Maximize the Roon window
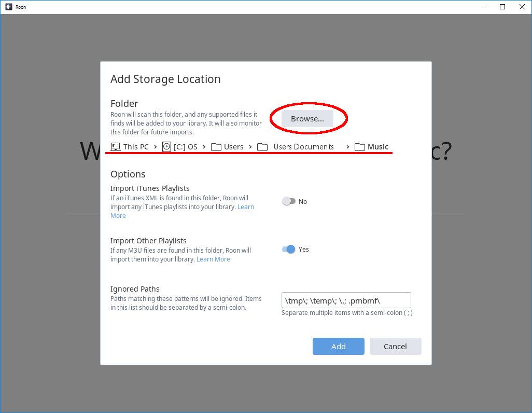This screenshot has width=532, height=413. (x=502, y=7)
